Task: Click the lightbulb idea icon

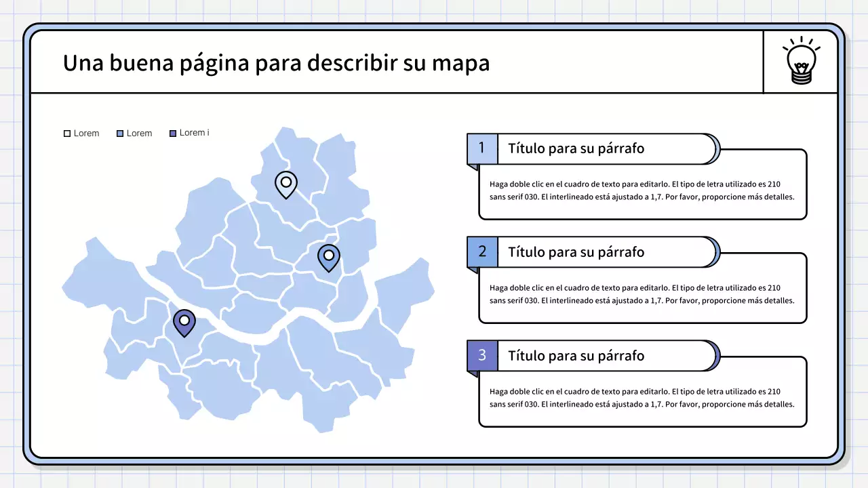Action: [x=802, y=62]
